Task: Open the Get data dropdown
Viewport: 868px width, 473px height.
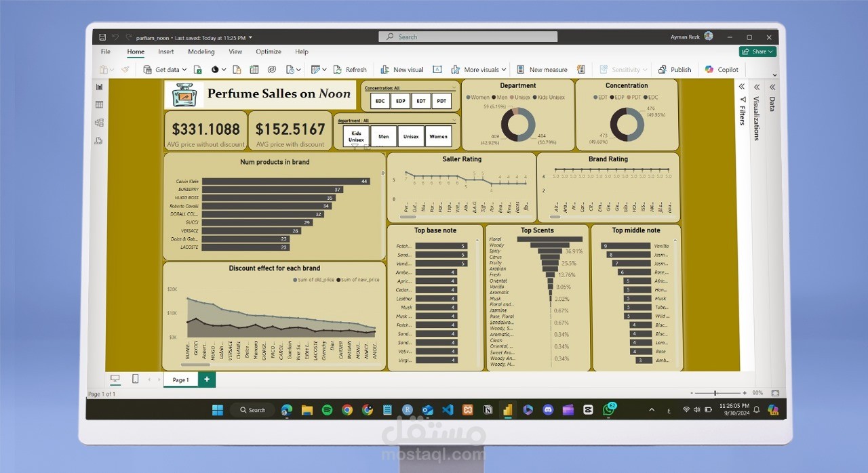Action: click(165, 69)
